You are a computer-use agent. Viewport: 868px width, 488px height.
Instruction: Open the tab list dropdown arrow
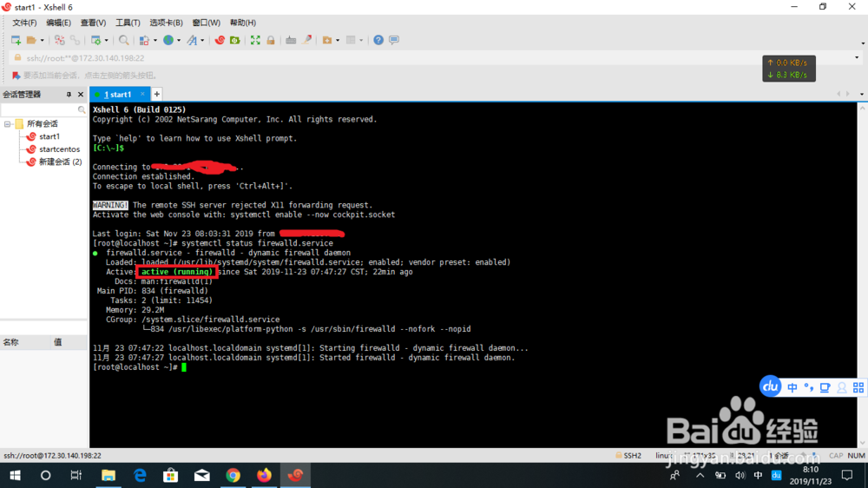861,94
